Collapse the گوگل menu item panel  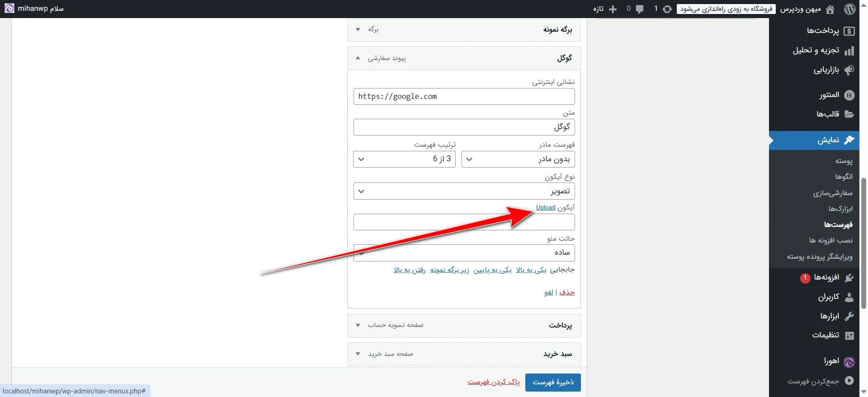point(358,58)
